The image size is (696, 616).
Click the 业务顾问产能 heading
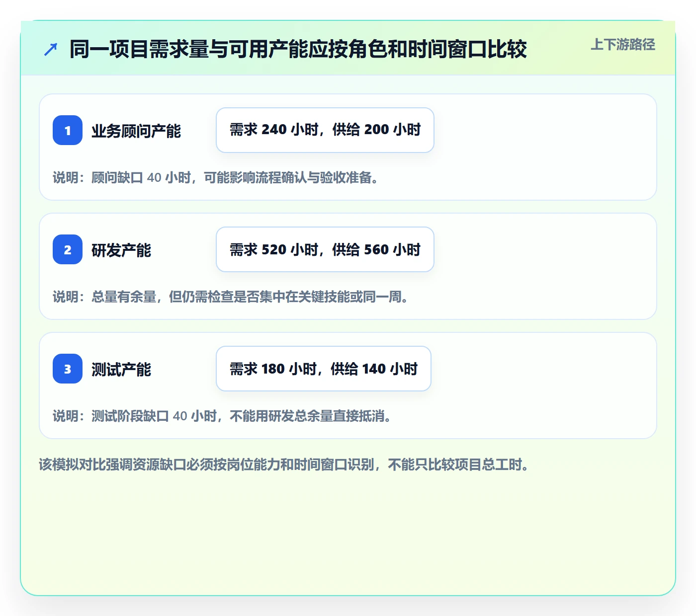[136, 131]
